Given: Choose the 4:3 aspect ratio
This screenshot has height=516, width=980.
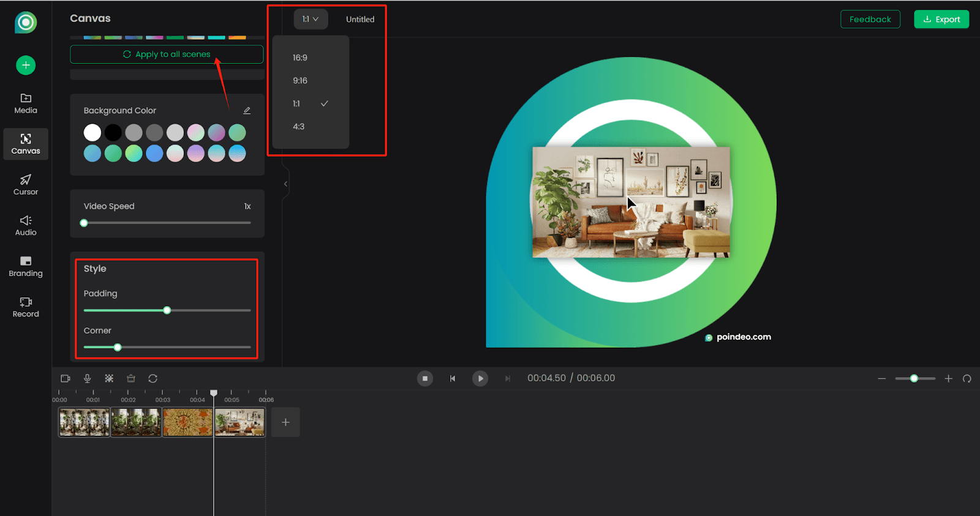Looking at the screenshot, I should [x=311, y=127].
